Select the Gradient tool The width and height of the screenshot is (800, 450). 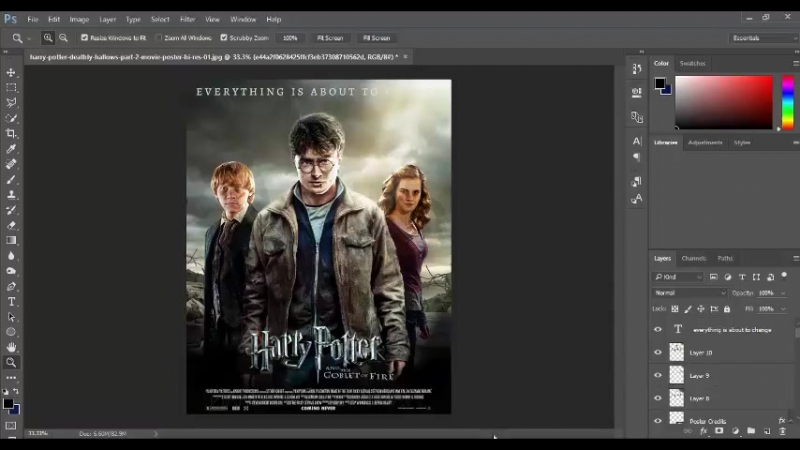coord(11,240)
